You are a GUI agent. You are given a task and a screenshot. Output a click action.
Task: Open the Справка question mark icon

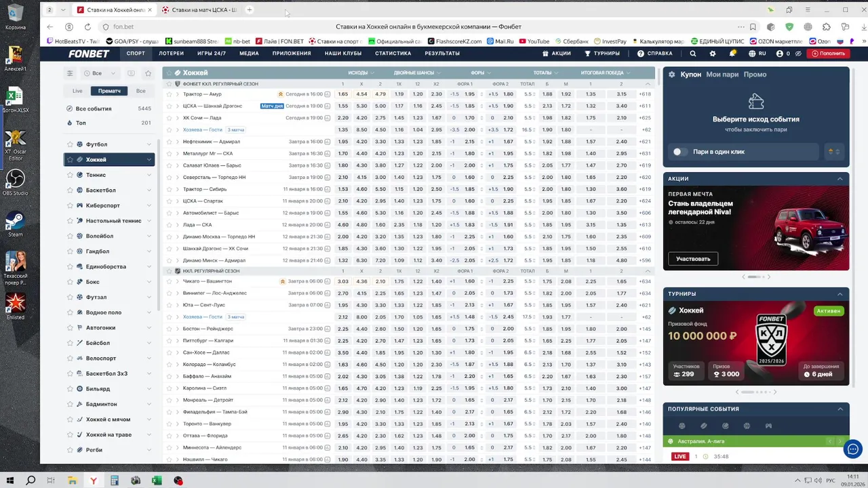pyautogui.click(x=641, y=54)
